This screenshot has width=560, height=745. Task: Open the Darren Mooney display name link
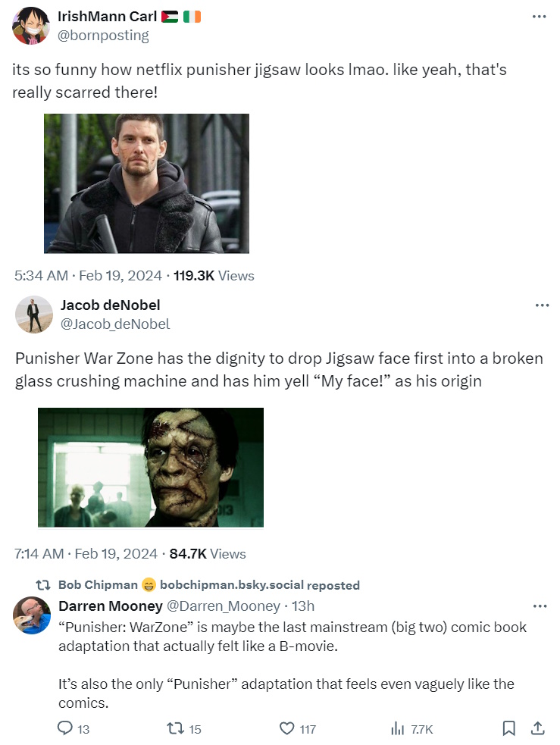(x=110, y=606)
